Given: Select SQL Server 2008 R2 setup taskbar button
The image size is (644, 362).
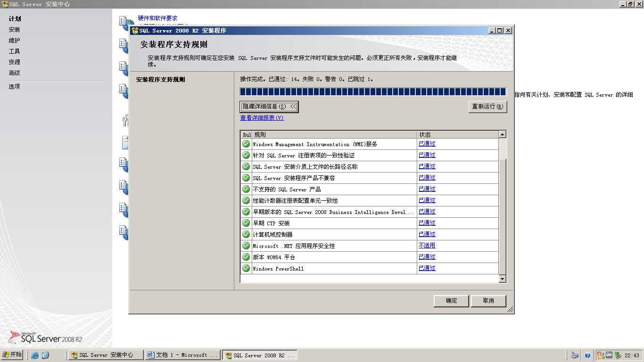Looking at the screenshot, I should pos(260,355).
